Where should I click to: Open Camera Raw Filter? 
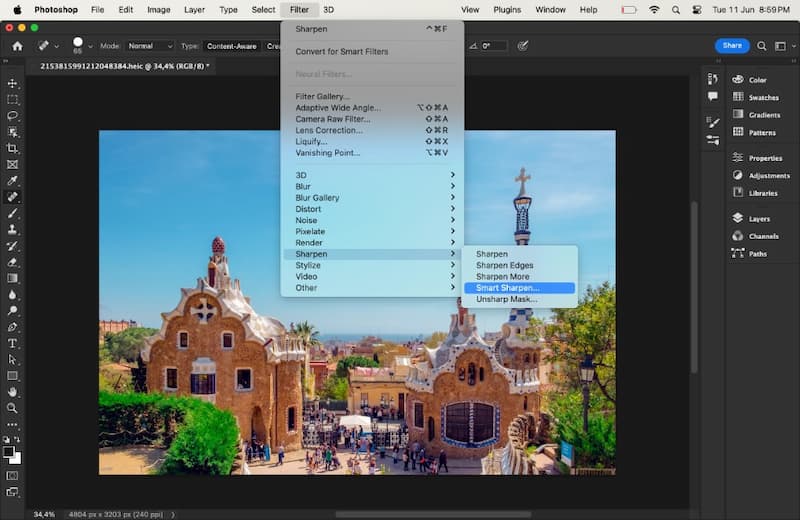372,119
